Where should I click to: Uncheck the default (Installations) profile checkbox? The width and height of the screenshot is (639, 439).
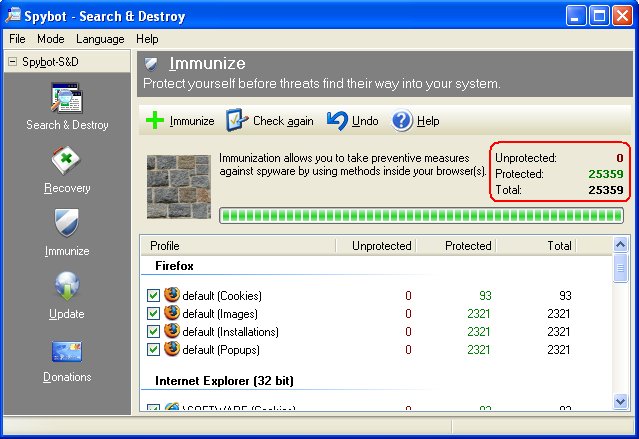[153, 331]
